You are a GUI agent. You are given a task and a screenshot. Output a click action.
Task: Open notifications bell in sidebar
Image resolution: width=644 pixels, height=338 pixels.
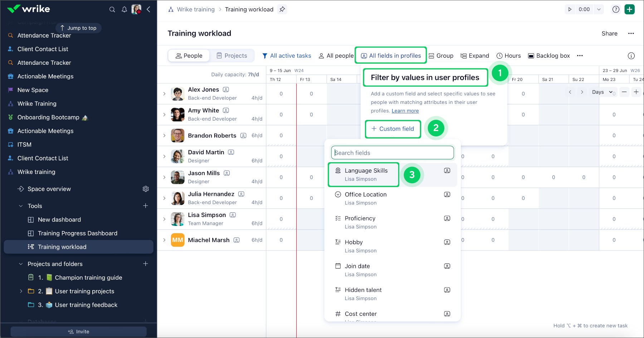coord(124,9)
